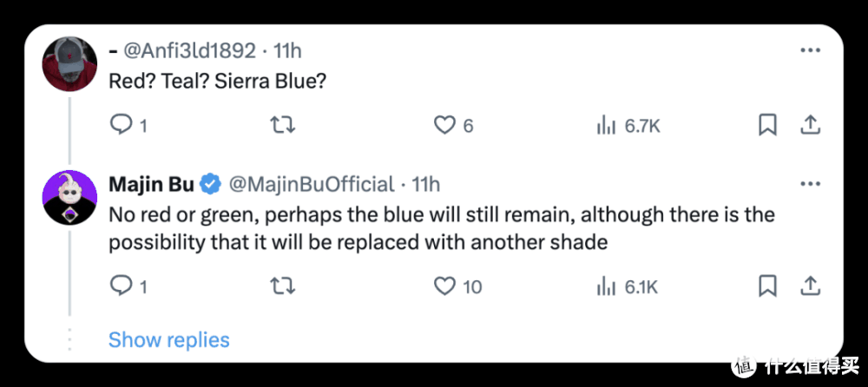The height and width of the screenshot is (387, 868).
Task: Like the Anfi3ld1892 tweet with 6 likes
Action: (444, 125)
